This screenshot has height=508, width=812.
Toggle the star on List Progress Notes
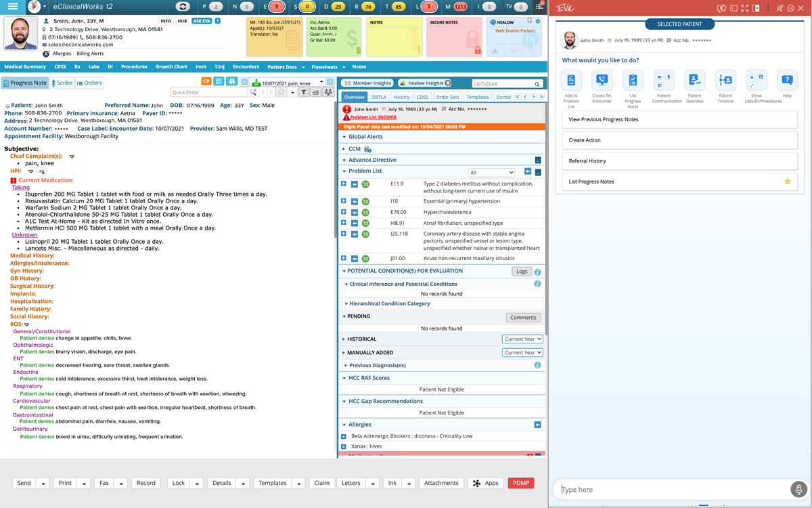(x=787, y=182)
